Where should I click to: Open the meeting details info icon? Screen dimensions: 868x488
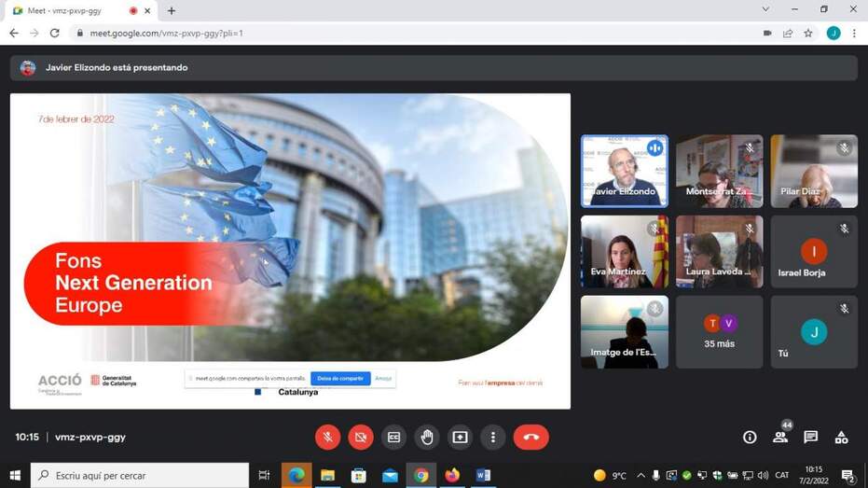(750, 437)
